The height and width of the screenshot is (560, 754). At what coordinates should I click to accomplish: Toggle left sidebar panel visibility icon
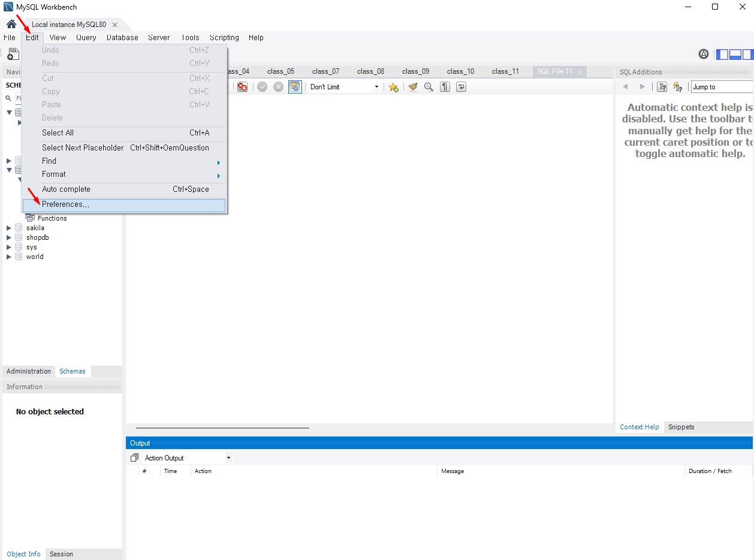722,54
